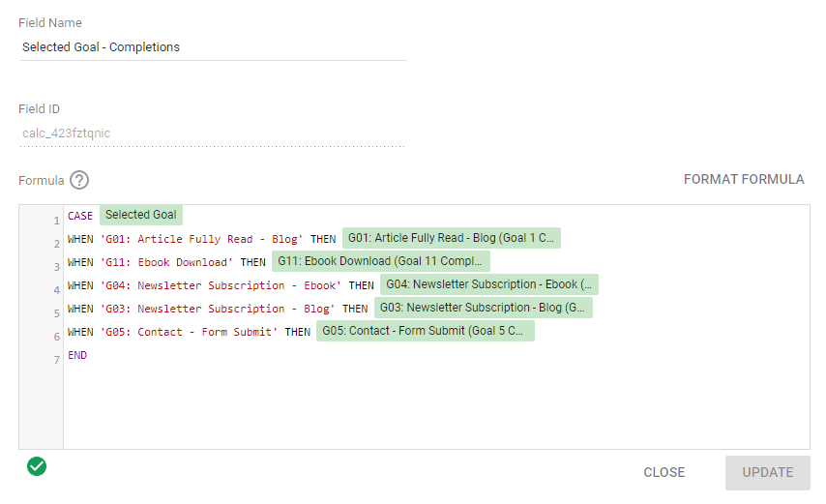The image size is (826, 504).
Task: Edit the Field Name input
Action: pos(214,47)
